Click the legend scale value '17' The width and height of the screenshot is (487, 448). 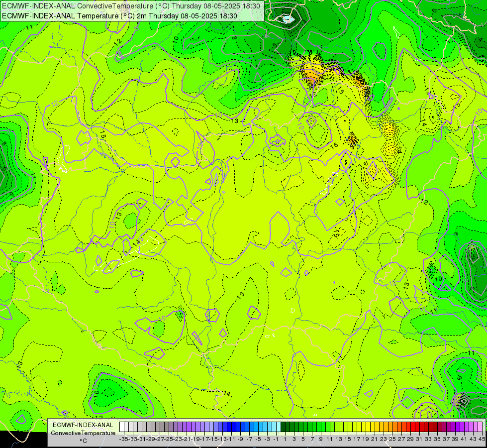(357, 439)
